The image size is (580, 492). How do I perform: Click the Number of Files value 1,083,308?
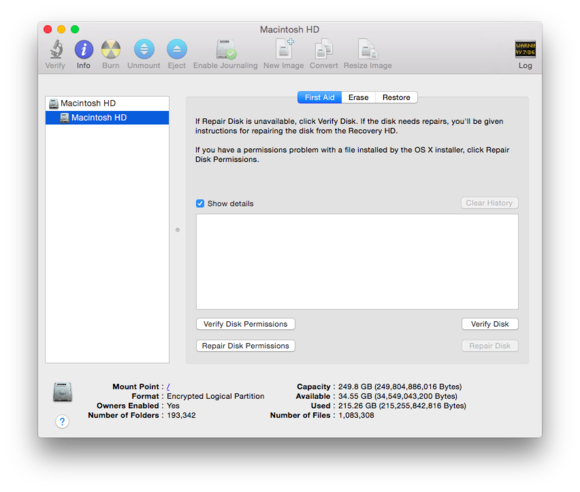click(x=356, y=415)
